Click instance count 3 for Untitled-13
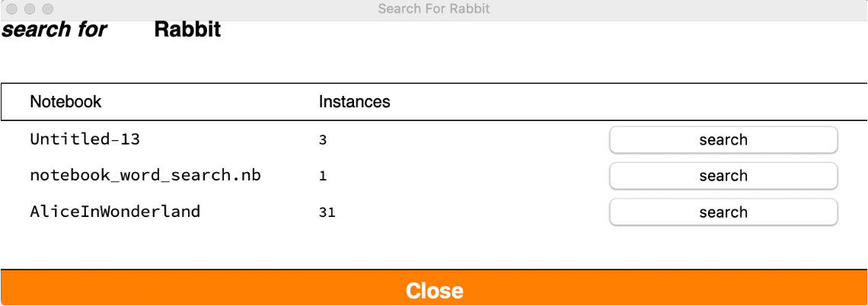This screenshot has width=868, height=306. click(323, 140)
